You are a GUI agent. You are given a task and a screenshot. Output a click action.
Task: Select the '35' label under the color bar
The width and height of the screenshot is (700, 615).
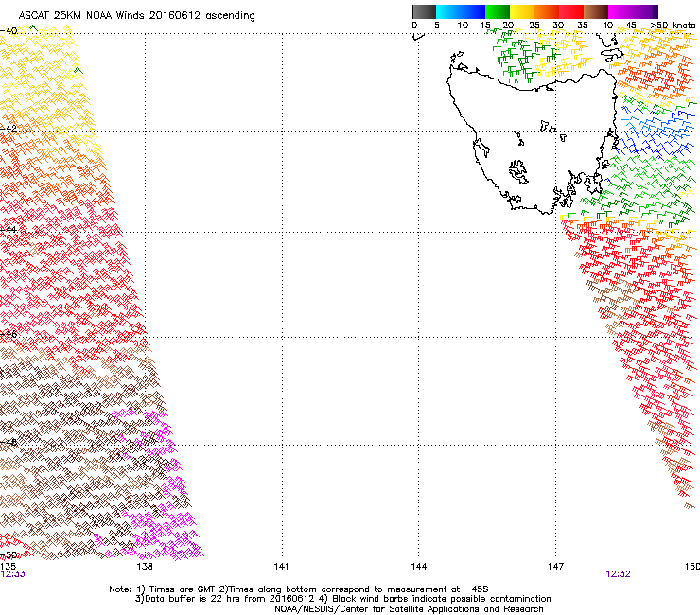tap(583, 26)
